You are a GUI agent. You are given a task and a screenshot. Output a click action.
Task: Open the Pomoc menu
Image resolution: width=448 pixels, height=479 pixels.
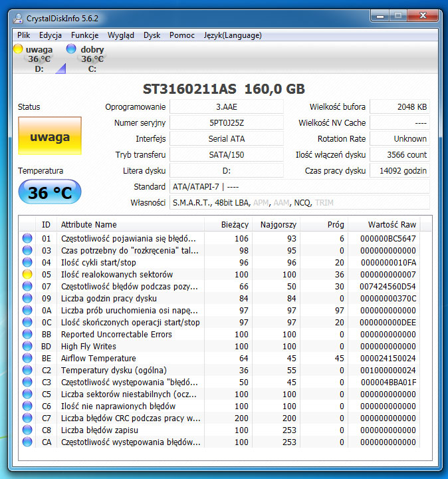pyautogui.click(x=182, y=35)
